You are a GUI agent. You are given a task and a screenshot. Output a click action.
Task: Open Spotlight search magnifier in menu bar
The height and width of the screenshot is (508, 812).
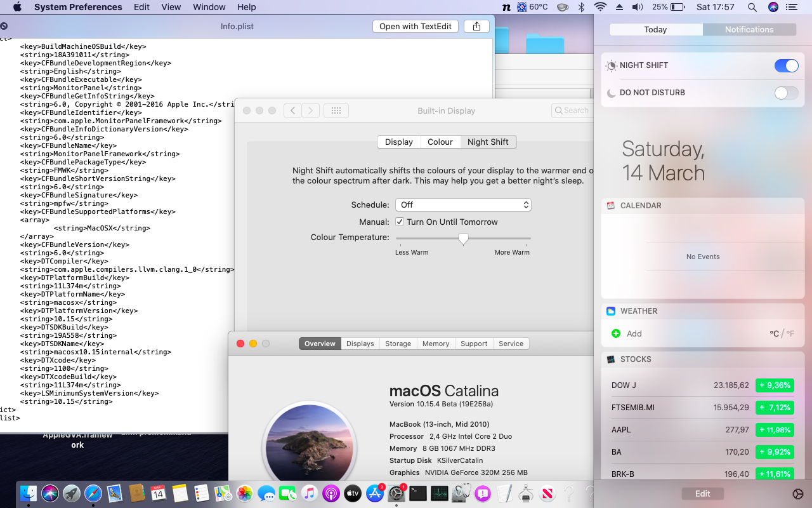click(x=752, y=7)
